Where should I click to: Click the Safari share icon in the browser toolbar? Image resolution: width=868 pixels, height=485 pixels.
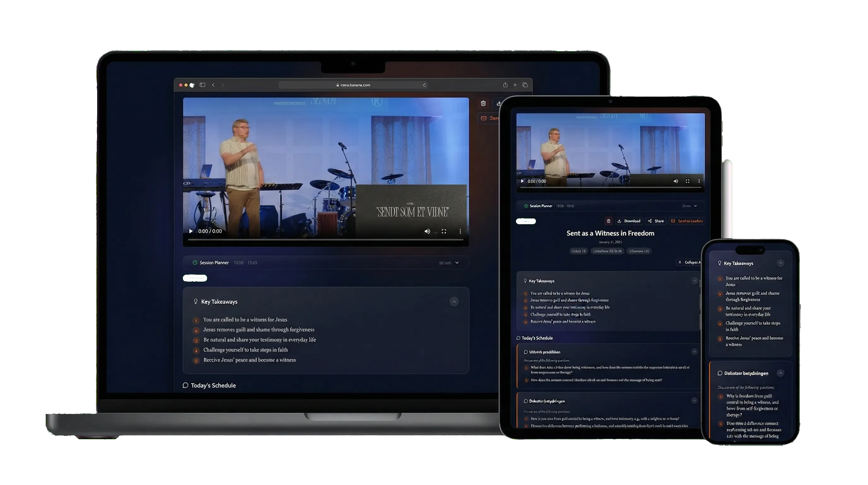point(505,85)
